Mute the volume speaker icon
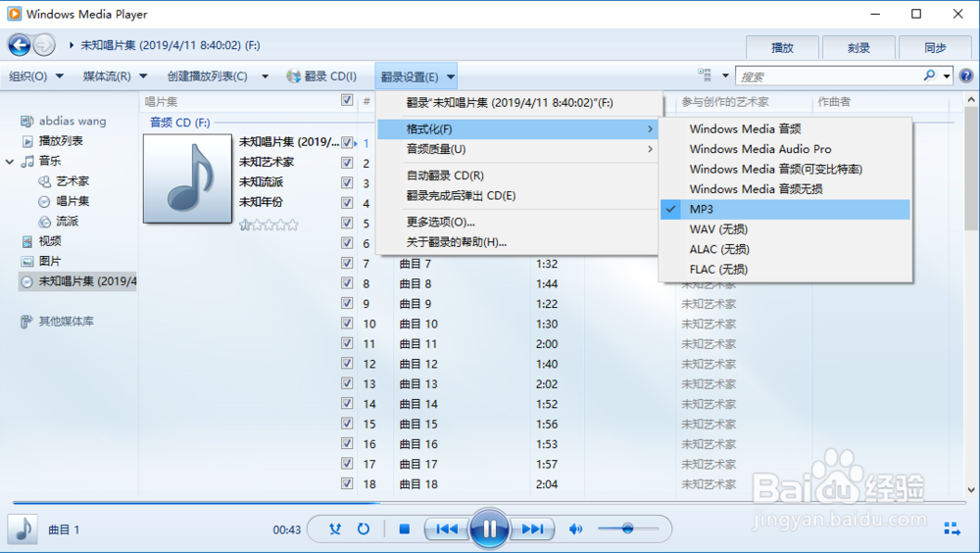Viewport: 980px width, 553px height. point(575,529)
